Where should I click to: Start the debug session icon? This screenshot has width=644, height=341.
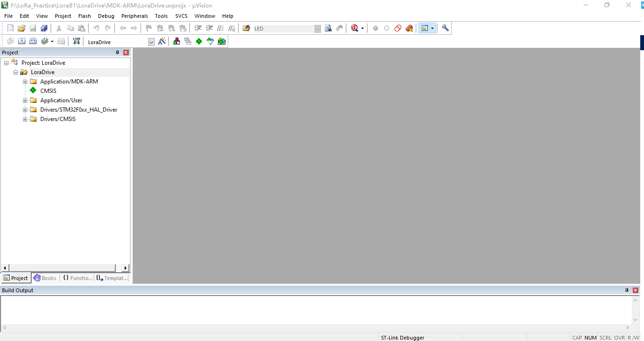click(x=355, y=28)
